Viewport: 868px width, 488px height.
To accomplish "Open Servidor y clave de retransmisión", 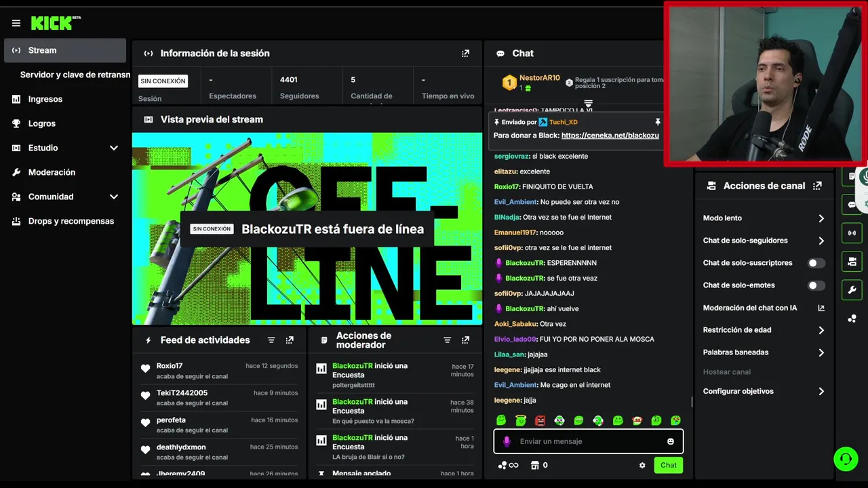I will tap(75, 75).
